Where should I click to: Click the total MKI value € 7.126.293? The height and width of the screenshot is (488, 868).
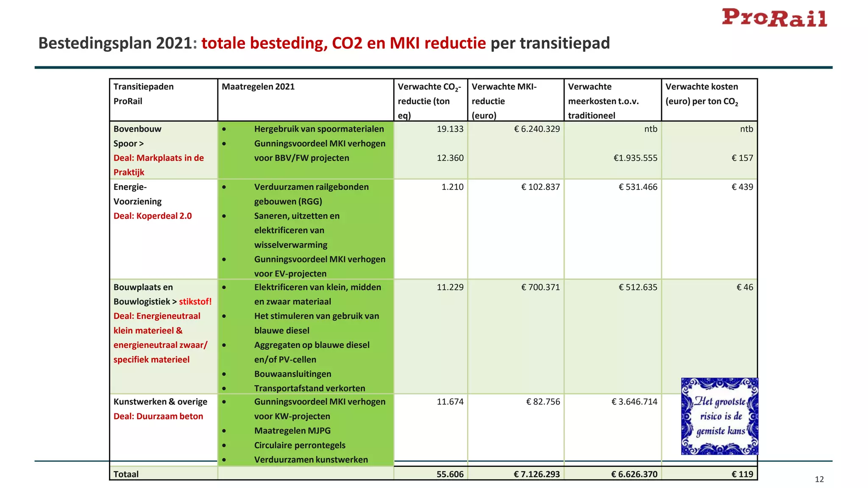coord(536,474)
